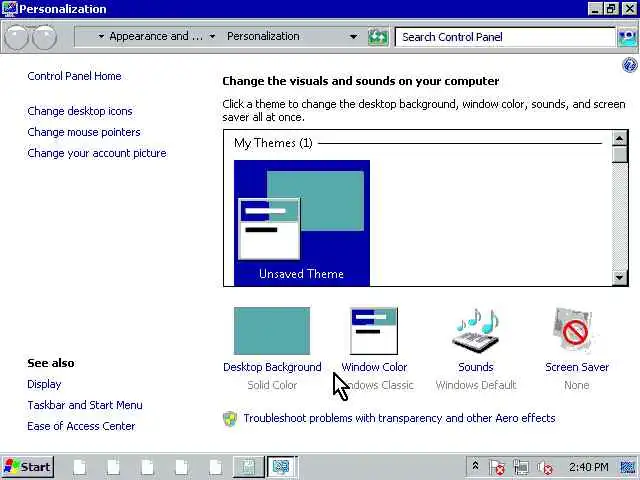Viewport: 640px width, 480px height.
Task: Minimize the Personalization window
Action: (595, 9)
